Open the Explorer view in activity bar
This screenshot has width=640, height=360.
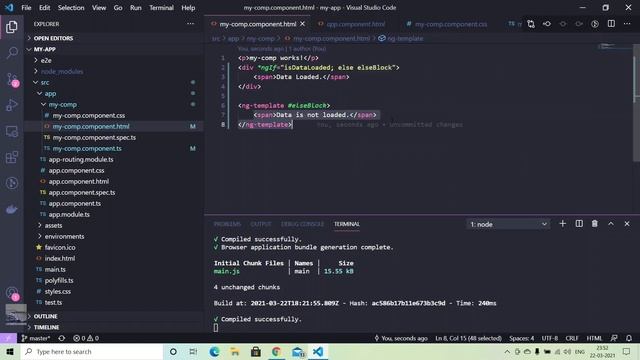[11, 27]
